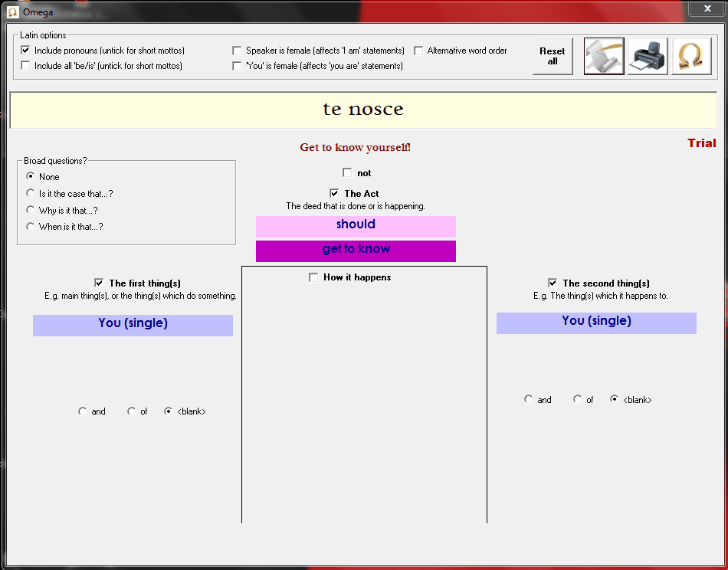Select 'When is it that...?' option

(30, 227)
